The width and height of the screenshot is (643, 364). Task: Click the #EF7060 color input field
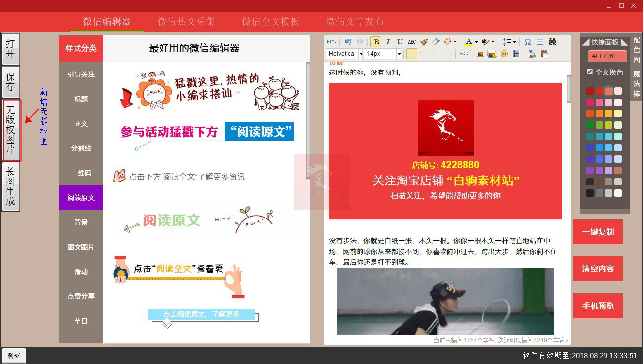click(x=607, y=57)
